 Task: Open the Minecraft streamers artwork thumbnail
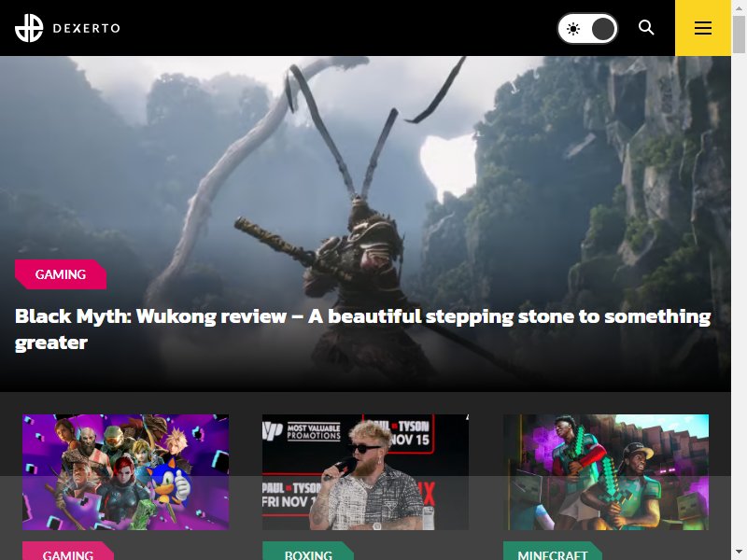[x=606, y=472]
